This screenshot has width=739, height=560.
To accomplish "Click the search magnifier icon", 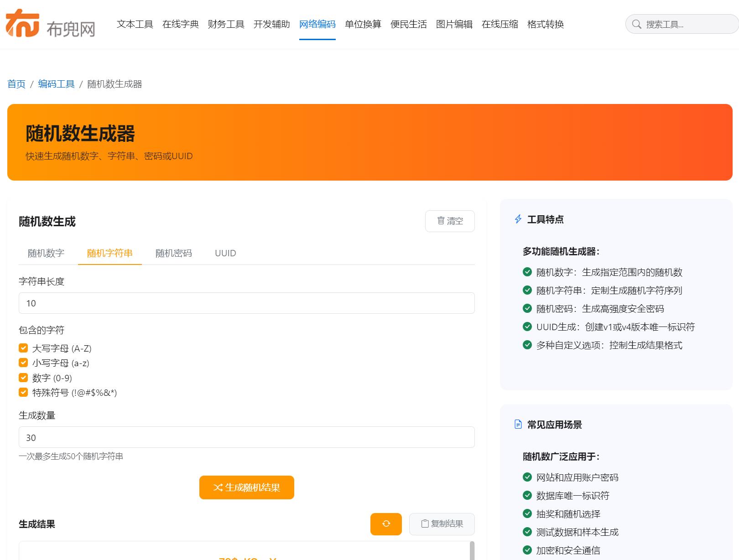I will click(637, 25).
